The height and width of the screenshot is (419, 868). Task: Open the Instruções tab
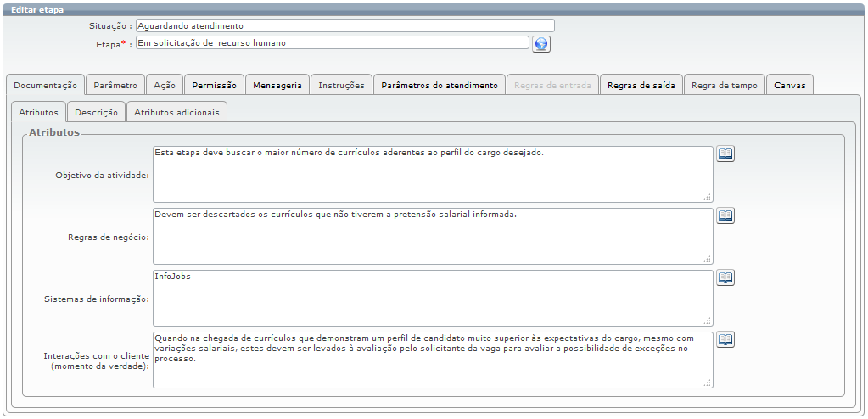[341, 85]
